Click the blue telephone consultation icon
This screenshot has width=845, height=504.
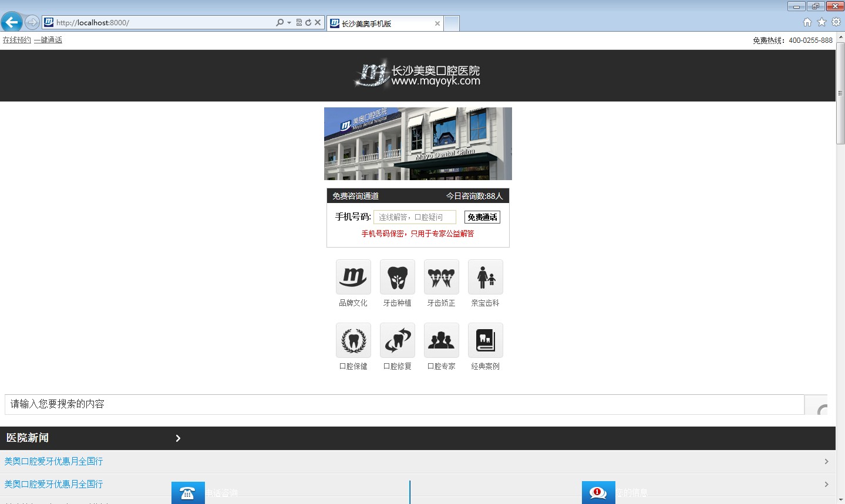pyautogui.click(x=188, y=493)
